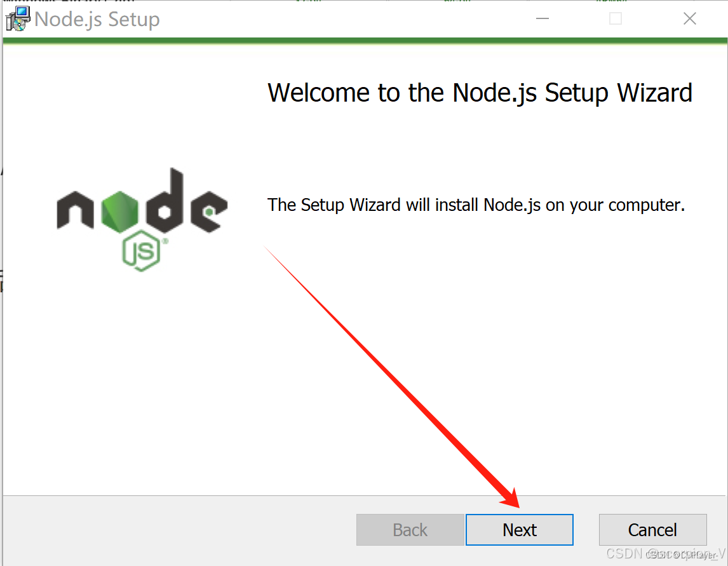Click the Welcome to the Node.js Setup Wizard heading

point(480,93)
